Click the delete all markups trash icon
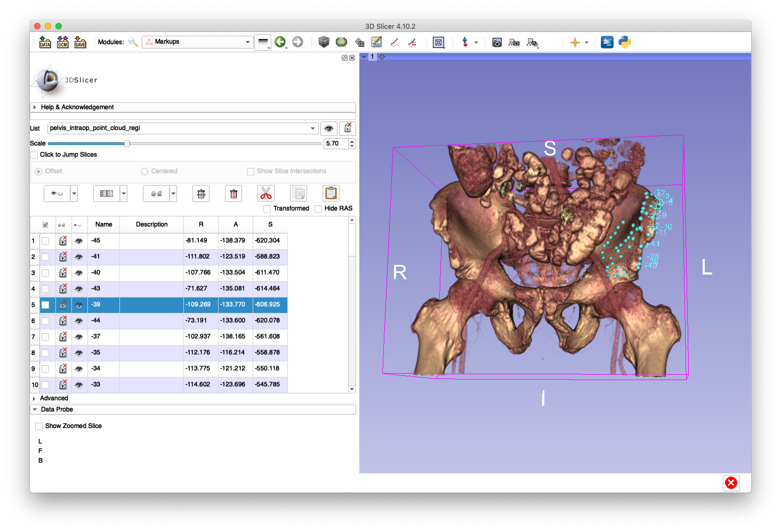The width and height of the screenshot is (781, 532). (234, 194)
